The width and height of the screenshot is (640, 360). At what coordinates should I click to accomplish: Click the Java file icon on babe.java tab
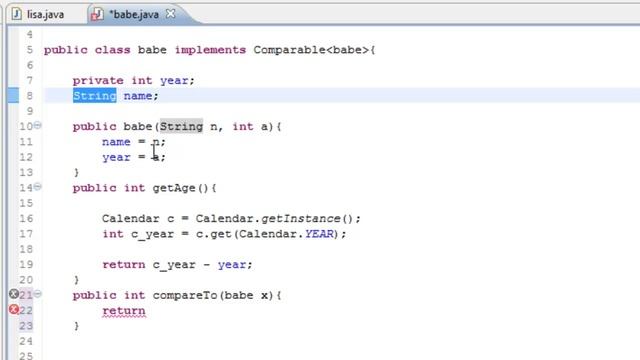(x=97, y=15)
